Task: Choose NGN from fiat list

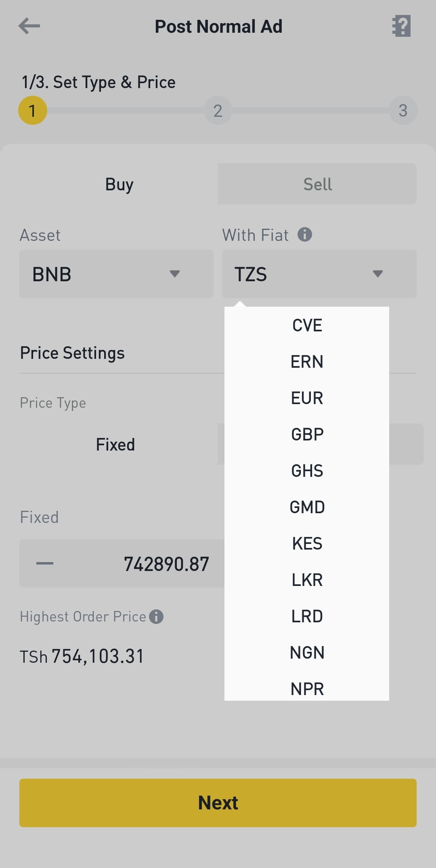Action: click(307, 653)
